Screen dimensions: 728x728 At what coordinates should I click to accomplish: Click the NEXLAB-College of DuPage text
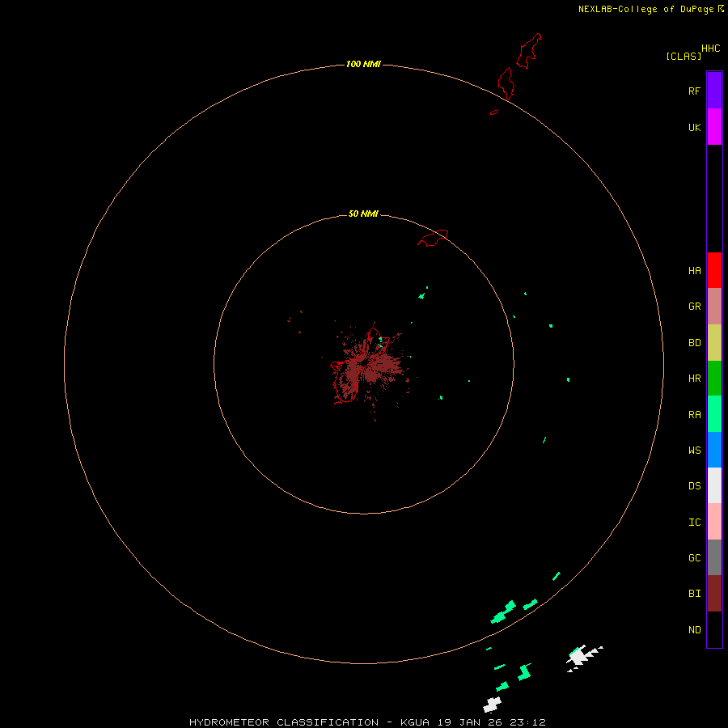645,9
